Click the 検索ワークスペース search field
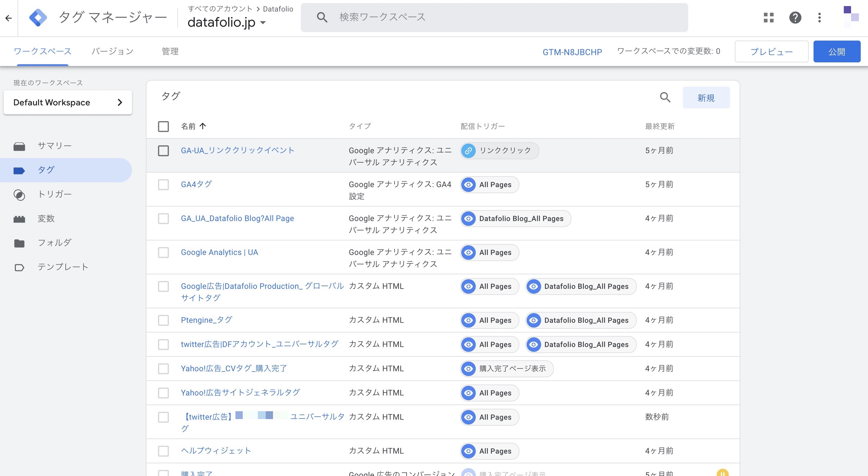 coord(494,18)
